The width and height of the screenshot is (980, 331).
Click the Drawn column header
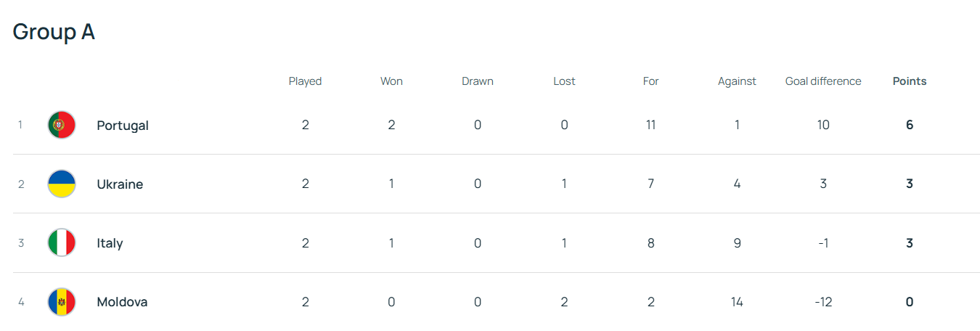[478, 81]
